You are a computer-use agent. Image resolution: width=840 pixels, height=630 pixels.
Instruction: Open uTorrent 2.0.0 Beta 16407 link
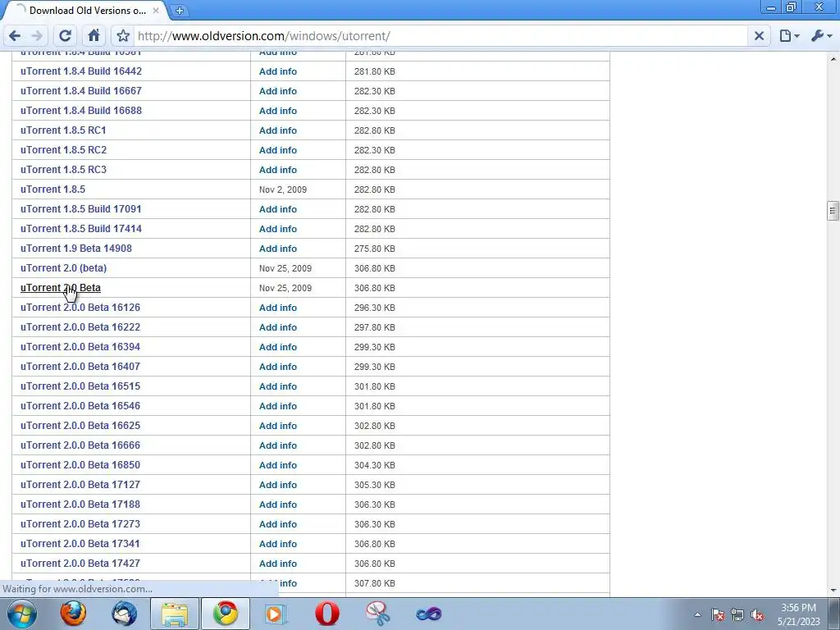click(x=80, y=367)
